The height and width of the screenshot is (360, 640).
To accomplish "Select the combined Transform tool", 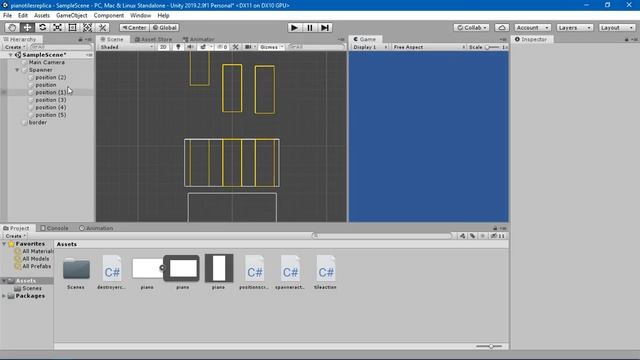I will [x=87, y=27].
